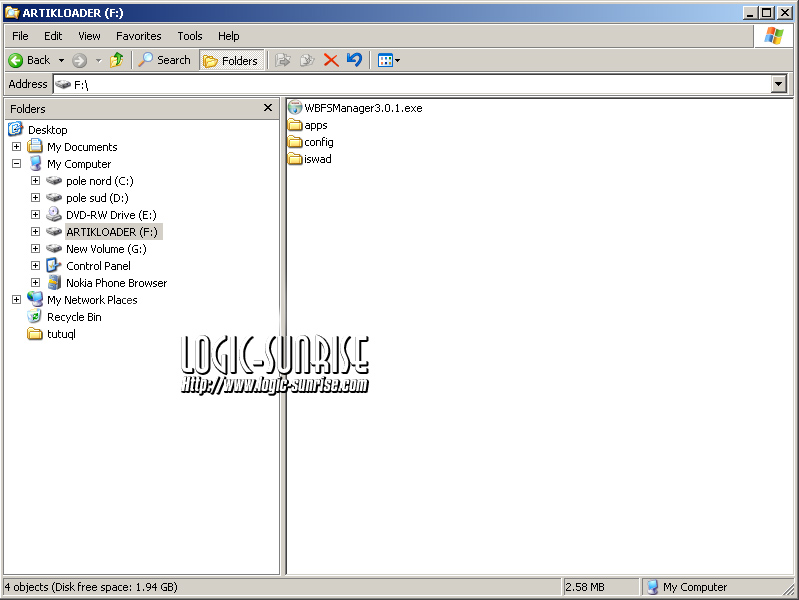Viewport: 799px width, 600px height.
Task: Select My Network Places in tree
Action: click(x=92, y=300)
